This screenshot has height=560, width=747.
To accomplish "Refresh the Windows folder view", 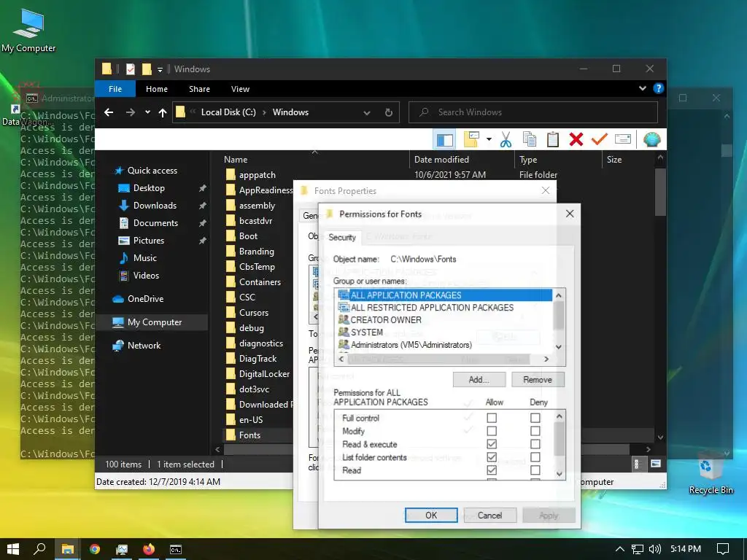I will click(389, 112).
